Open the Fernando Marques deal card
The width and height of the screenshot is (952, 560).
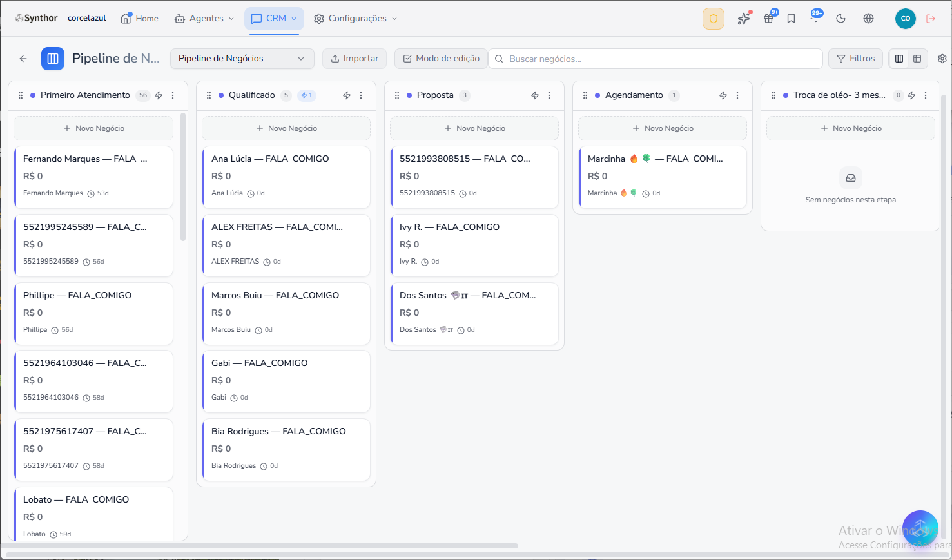click(93, 177)
